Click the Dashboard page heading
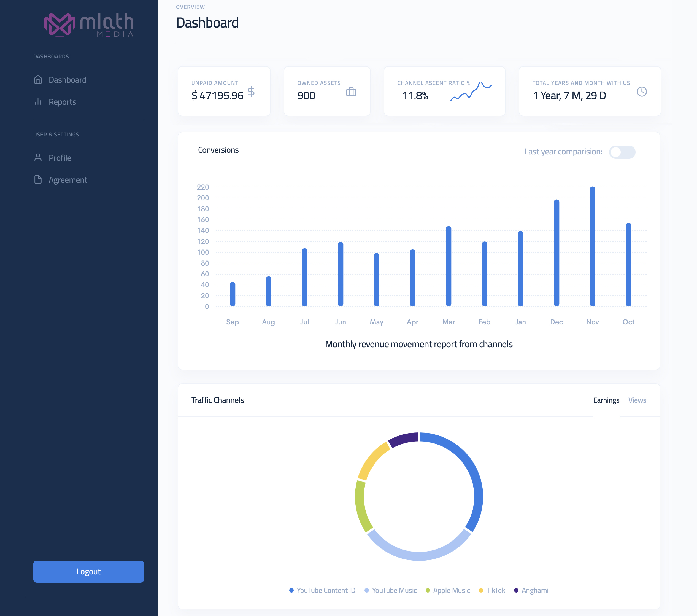The image size is (697, 616). tap(207, 23)
